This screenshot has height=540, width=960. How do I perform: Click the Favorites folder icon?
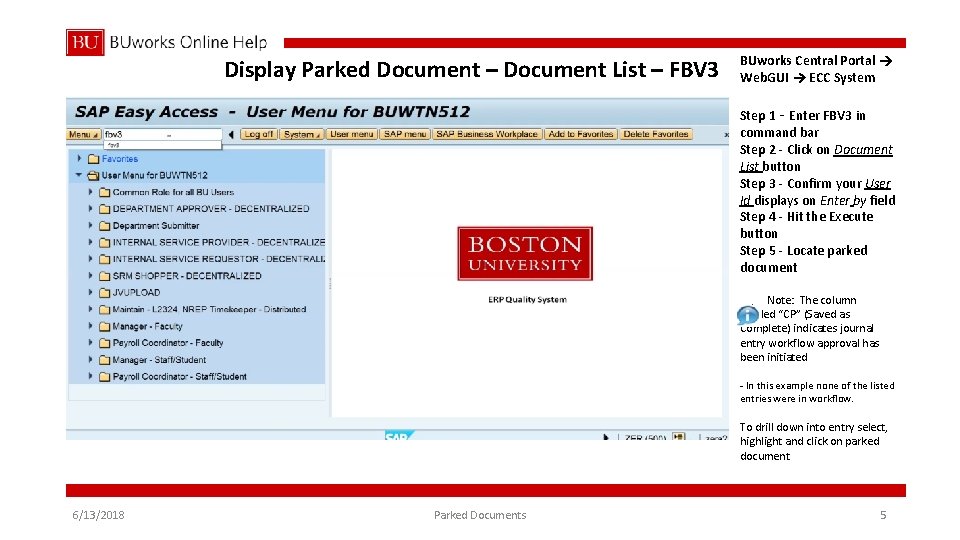(x=94, y=159)
